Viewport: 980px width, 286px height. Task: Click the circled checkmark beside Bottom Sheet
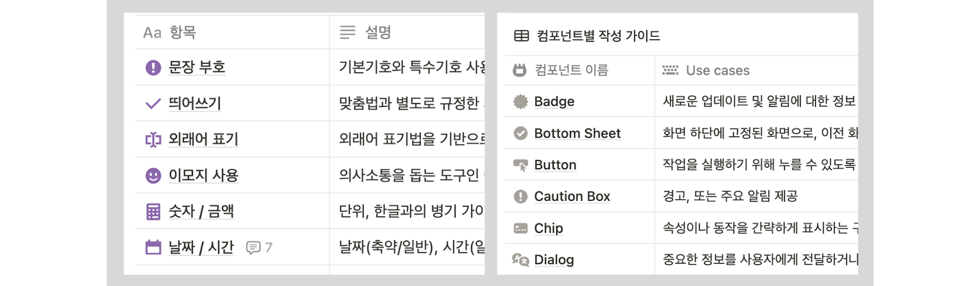click(x=521, y=133)
